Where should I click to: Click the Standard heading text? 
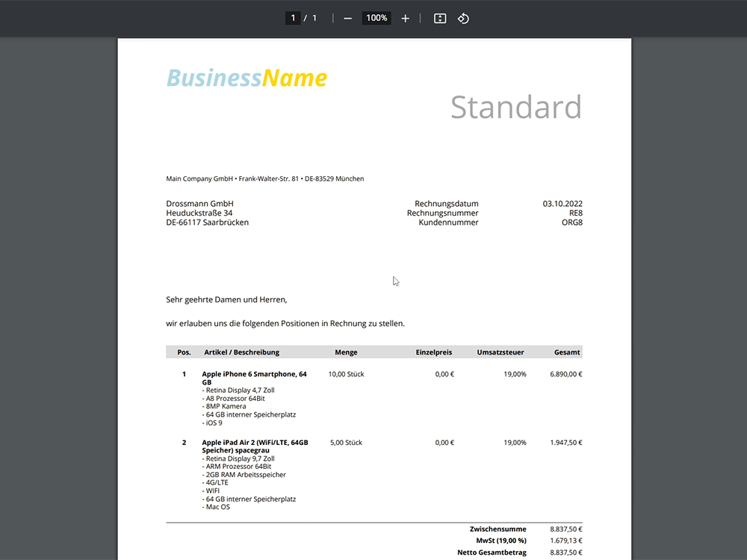[515, 108]
